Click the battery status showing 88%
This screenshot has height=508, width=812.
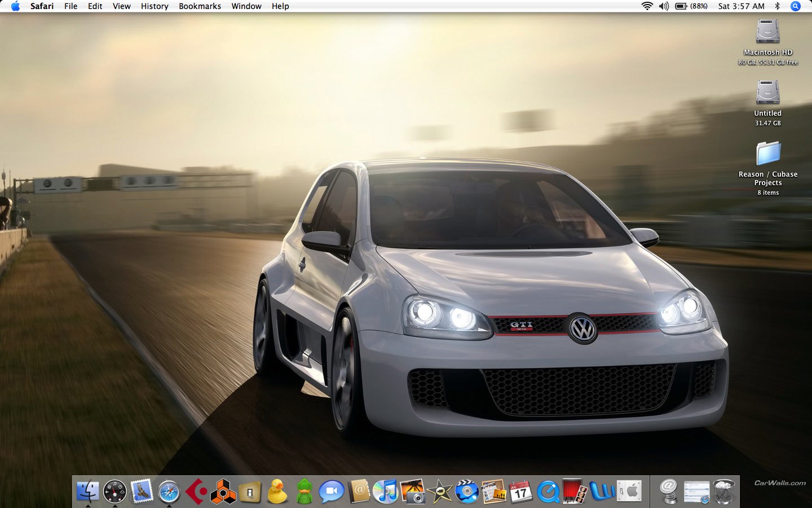point(691,6)
